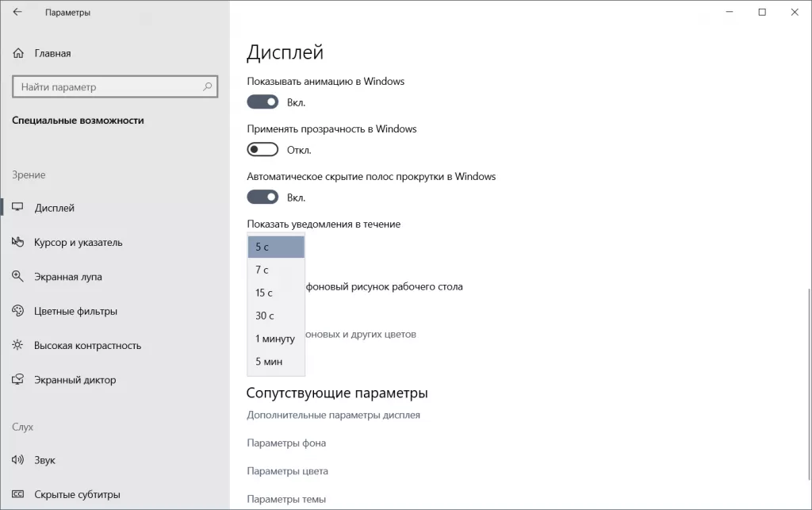
Task: Click the Специальные возможности heading
Action: tap(78, 120)
